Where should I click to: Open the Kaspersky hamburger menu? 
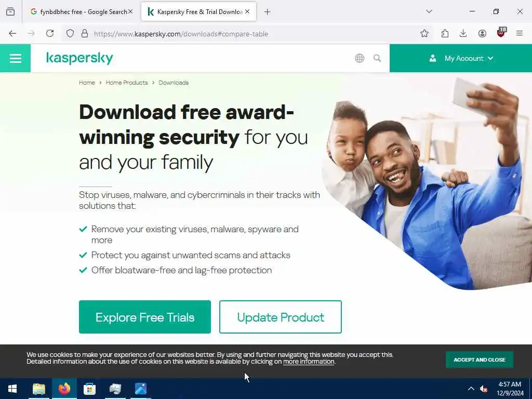point(15,58)
